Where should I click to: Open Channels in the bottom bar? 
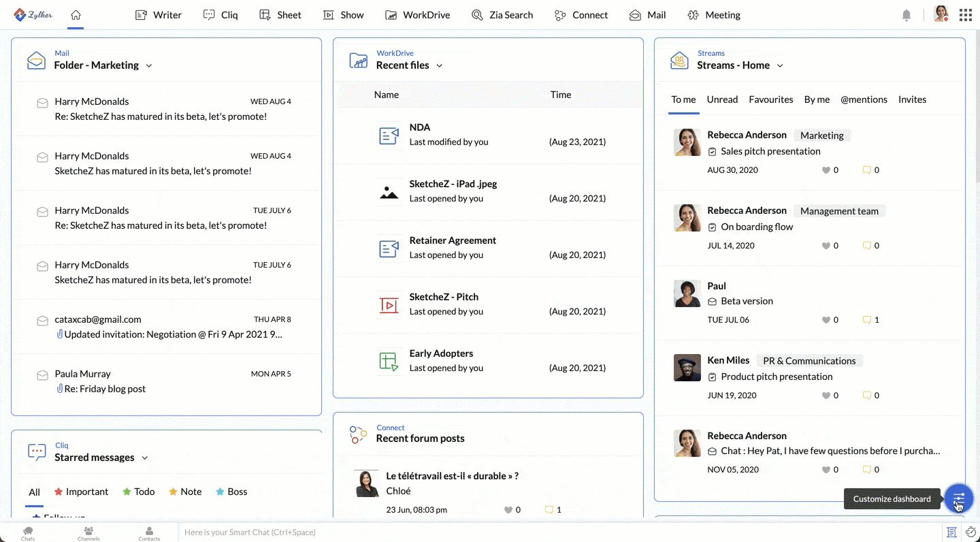click(x=88, y=533)
